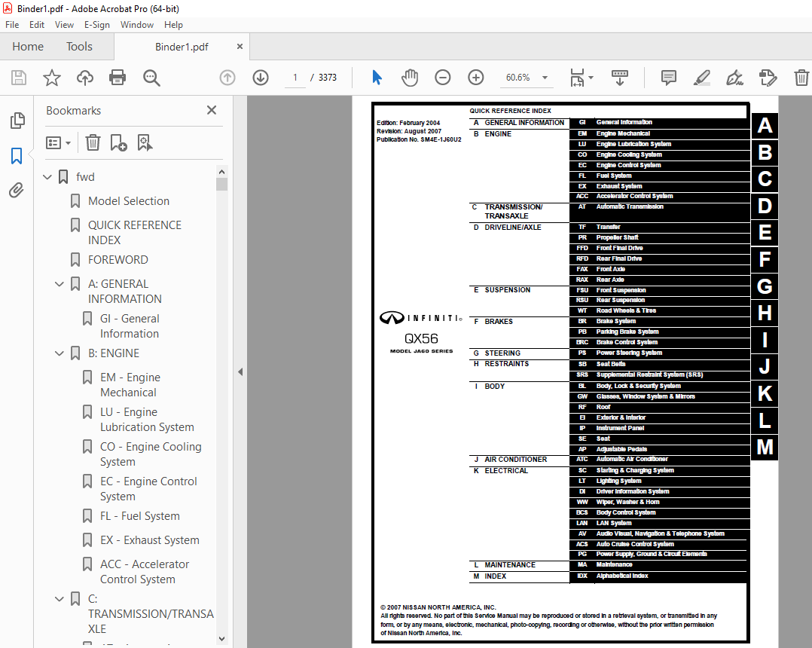Click bookmarks scrollbar up arrow
Screen dimensions: 812x648
221,172
